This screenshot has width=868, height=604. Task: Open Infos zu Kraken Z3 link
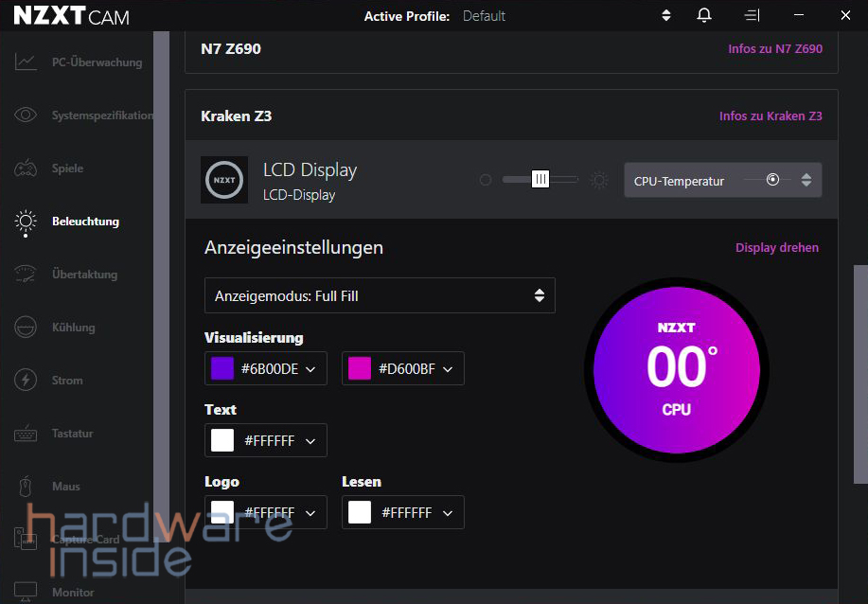[771, 115]
